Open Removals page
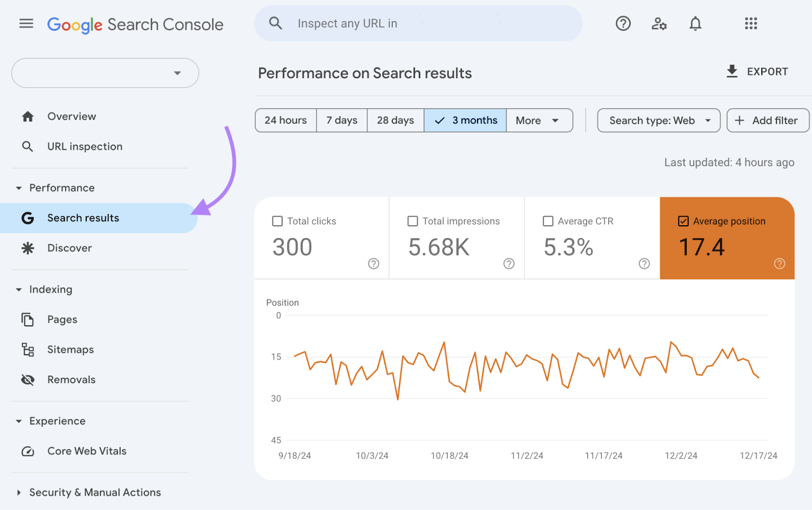812x510 pixels. (x=72, y=380)
